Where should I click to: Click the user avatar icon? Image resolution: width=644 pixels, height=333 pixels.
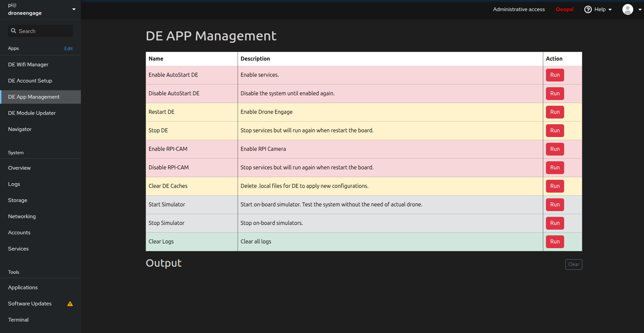(x=627, y=9)
